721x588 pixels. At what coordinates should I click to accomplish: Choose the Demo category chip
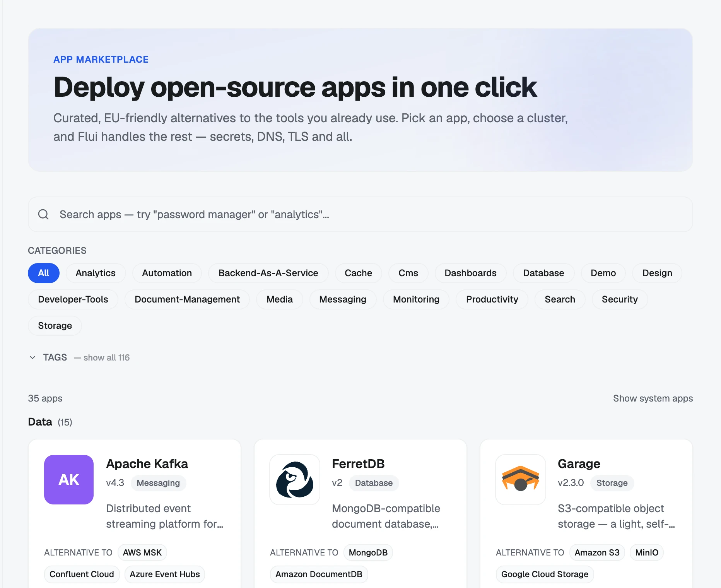tap(603, 273)
